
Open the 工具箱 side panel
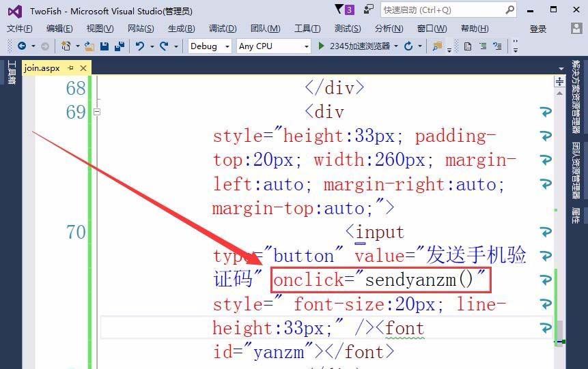pyautogui.click(x=12, y=72)
